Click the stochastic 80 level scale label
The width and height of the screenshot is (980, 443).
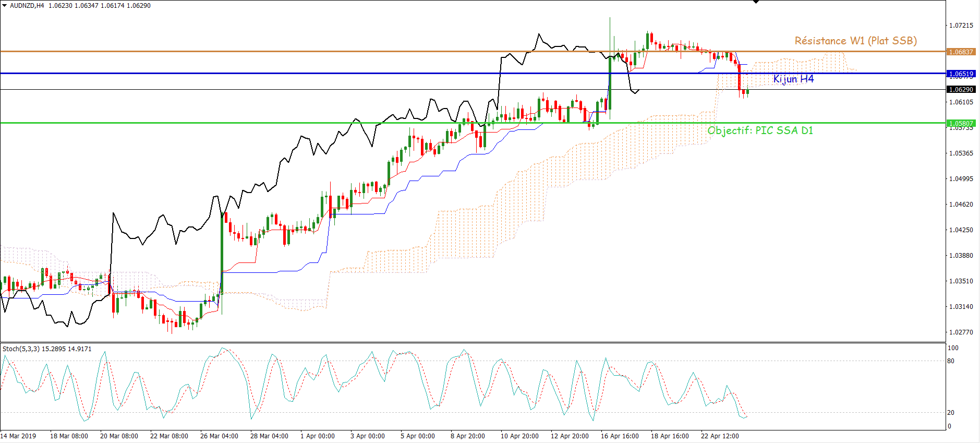(x=951, y=361)
